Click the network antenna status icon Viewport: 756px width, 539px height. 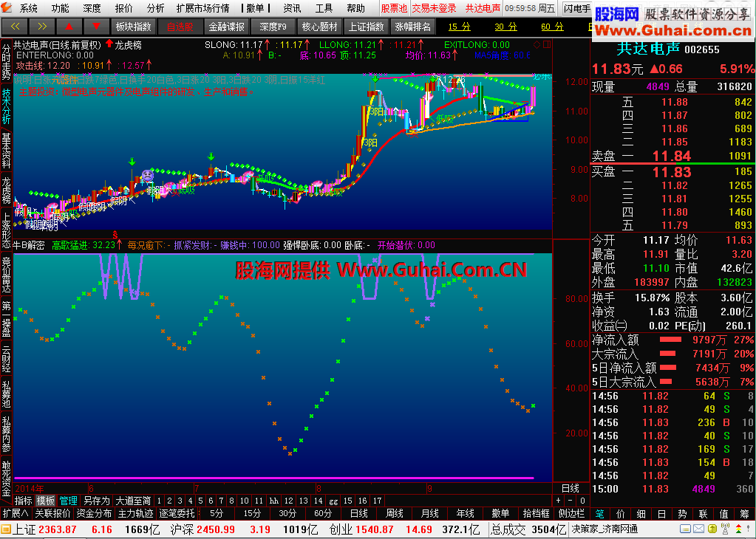pos(723,530)
